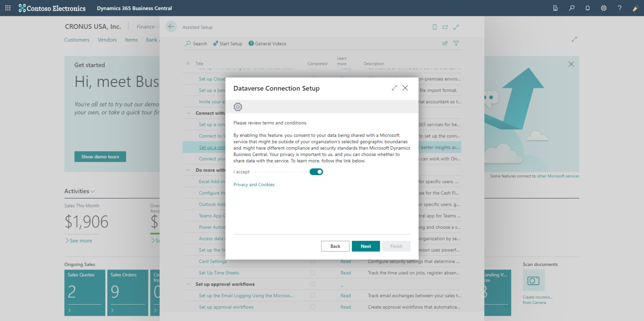Open notifications via the bell icon
Screen dimensions: 644x321
click(587, 8)
